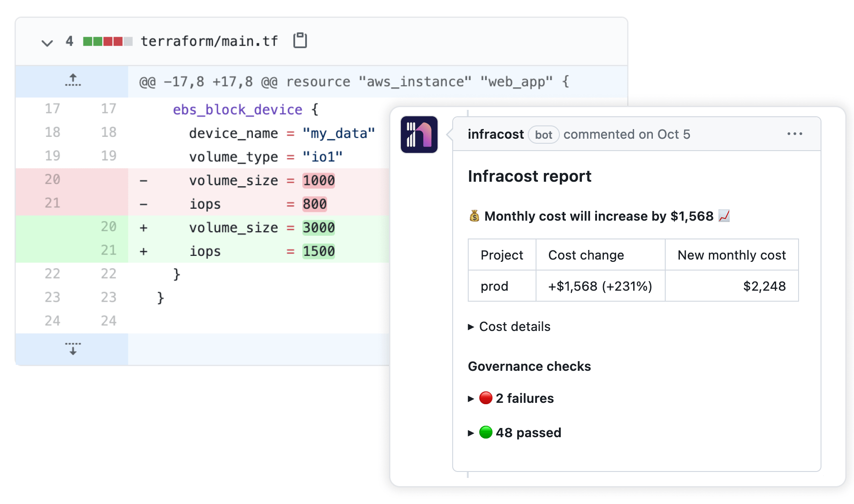Image resolution: width=854 pixels, height=504 pixels.
Task: Expand the 48 passed governance list
Action: tap(515, 433)
